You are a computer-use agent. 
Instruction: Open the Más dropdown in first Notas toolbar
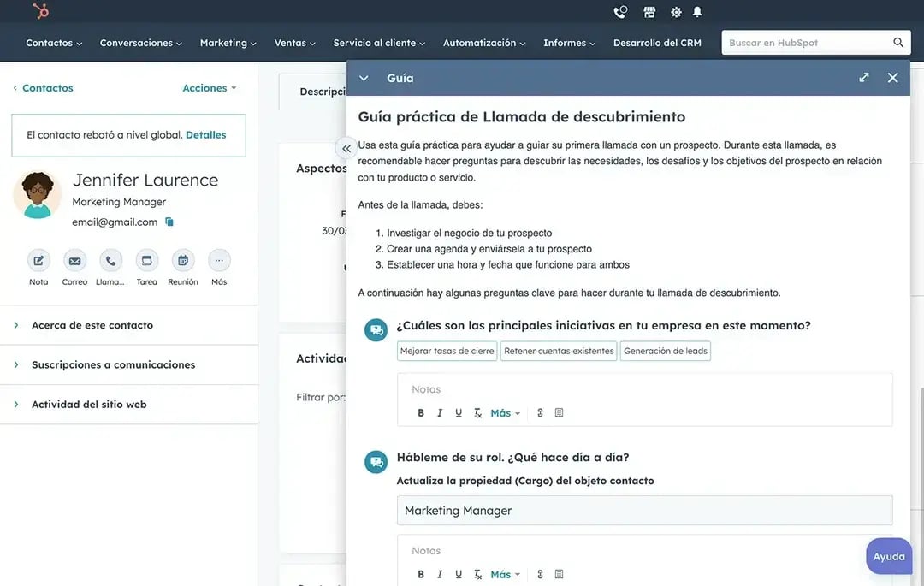click(x=505, y=413)
